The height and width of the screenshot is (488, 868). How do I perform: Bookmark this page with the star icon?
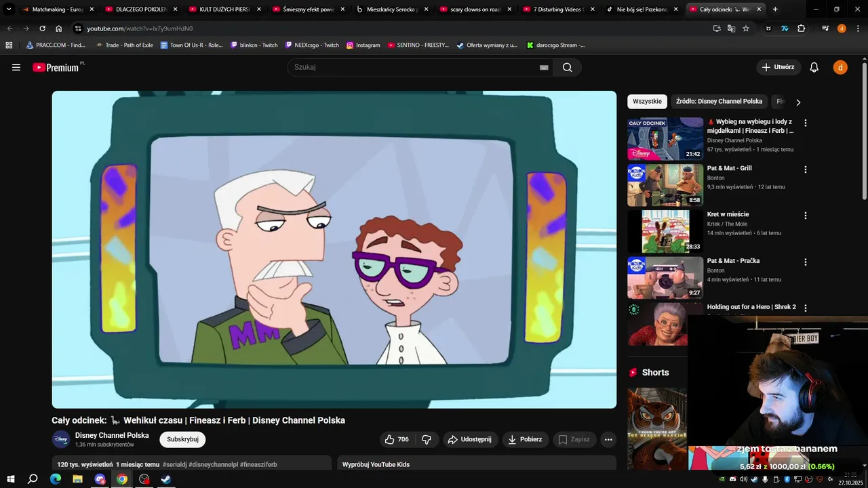(x=746, y=28)
